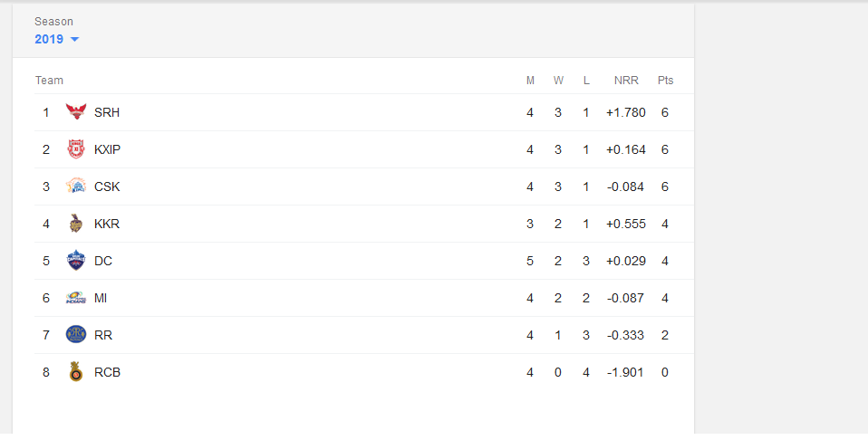Select the RCB team name
868x440 pixels.
(x=107, y=372)
